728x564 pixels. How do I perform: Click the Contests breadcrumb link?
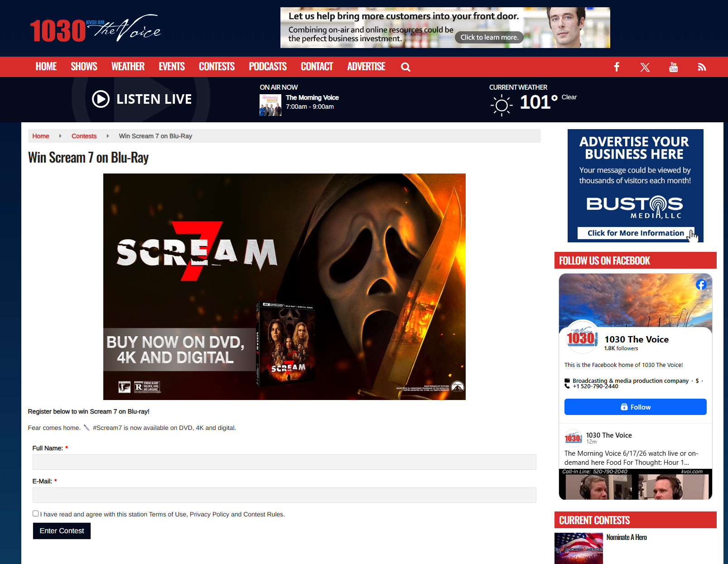[x=84, y=136]
